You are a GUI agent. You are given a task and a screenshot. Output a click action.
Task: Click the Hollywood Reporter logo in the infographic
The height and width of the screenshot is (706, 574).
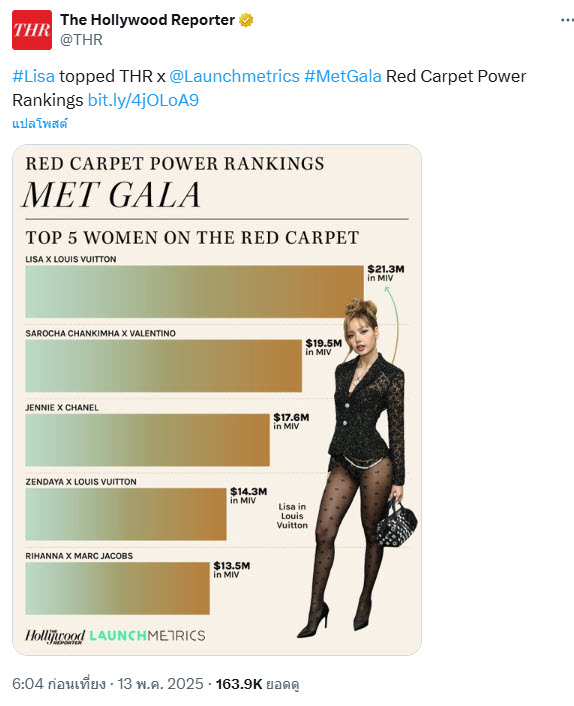(x=54, y=636)
